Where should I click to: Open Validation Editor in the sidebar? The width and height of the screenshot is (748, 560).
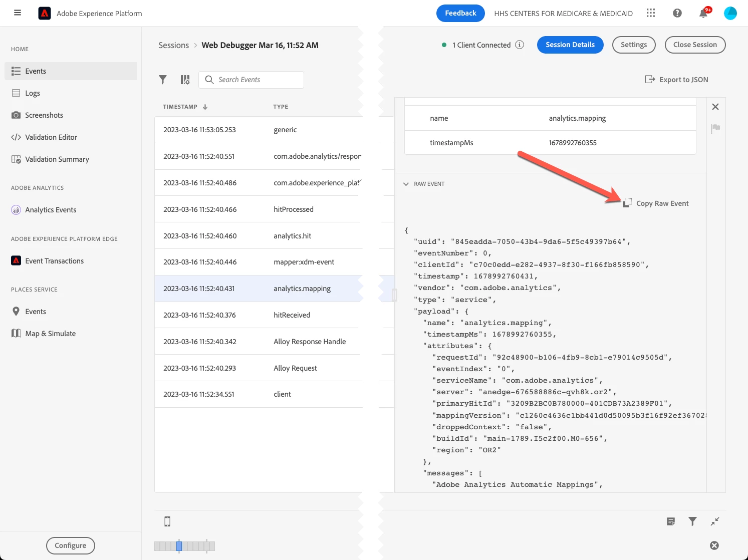pyautogui.click(x=71, y=137)
